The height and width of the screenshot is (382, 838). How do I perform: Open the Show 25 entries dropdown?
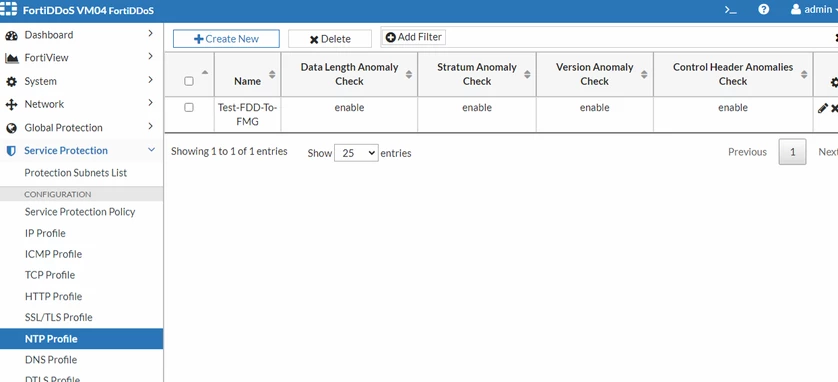pos(356,153)
